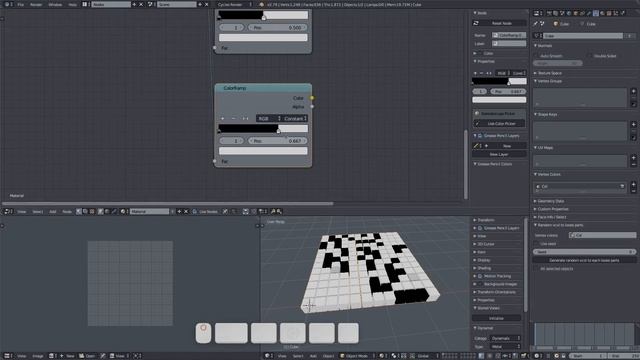Screen dimensions: 640x360
Task: Click the add vertex group plus icon
Action: 633,91
